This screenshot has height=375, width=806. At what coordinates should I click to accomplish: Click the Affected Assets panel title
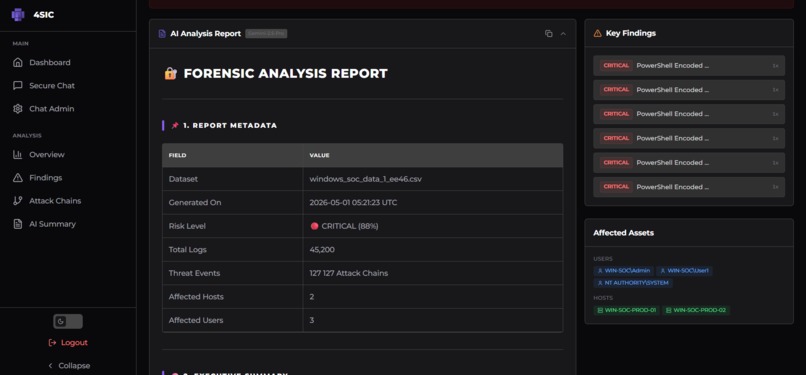[x=624, y=233]
